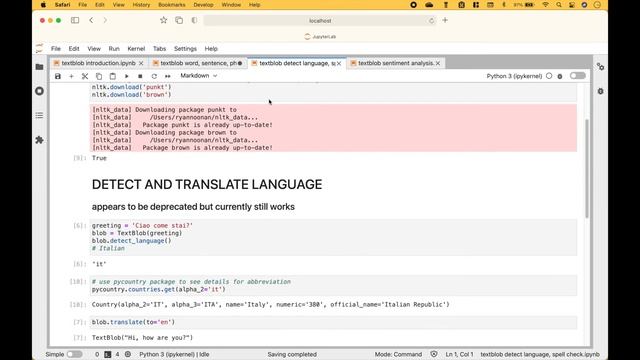Click the kernel status circle indicator
Viewport: 640px width, 360px height.
click(549, 76)
